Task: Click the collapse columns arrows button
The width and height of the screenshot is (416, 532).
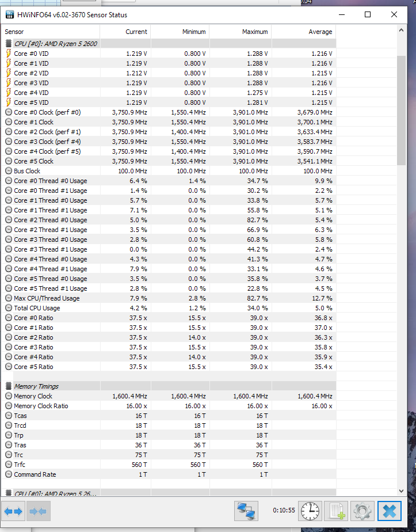Action: (x=38, y=511)
